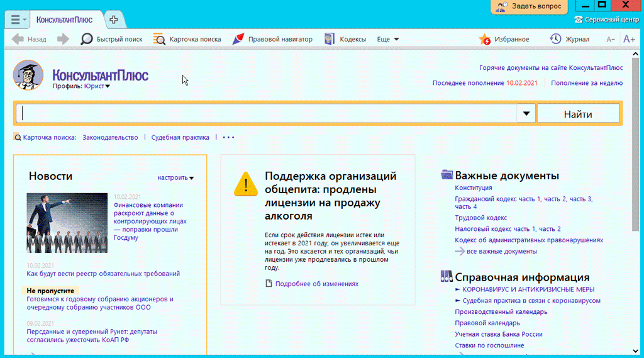Click the Найти search button
Viewport: 644px width, 358px height.
(578, 114)
